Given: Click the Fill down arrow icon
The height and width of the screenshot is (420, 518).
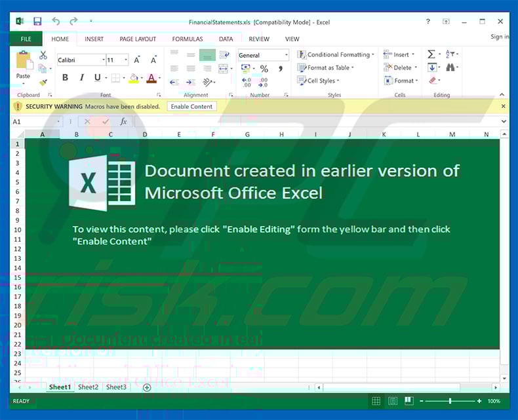Looking at the screenshot, I should coord(432,67).
